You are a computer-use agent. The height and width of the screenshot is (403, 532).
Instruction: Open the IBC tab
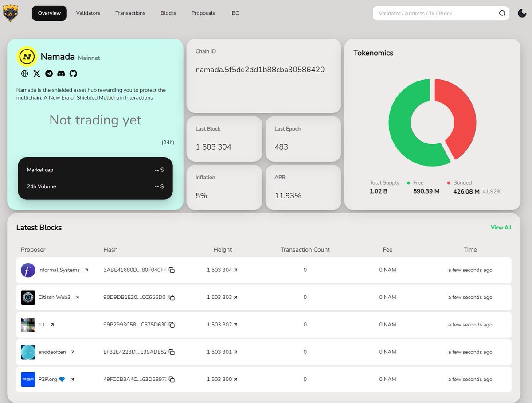(235, 13)
